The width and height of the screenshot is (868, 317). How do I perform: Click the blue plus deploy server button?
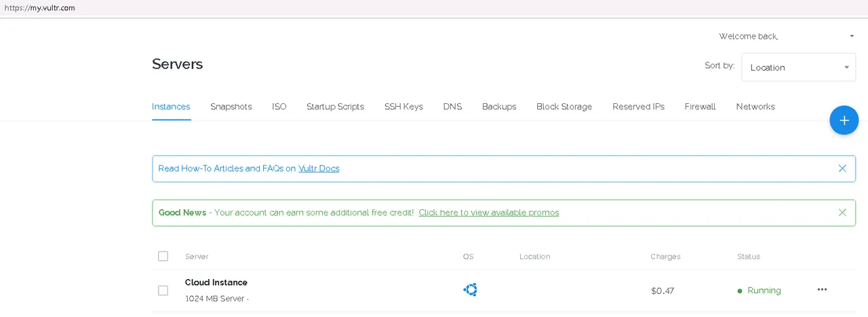(844, 120)
